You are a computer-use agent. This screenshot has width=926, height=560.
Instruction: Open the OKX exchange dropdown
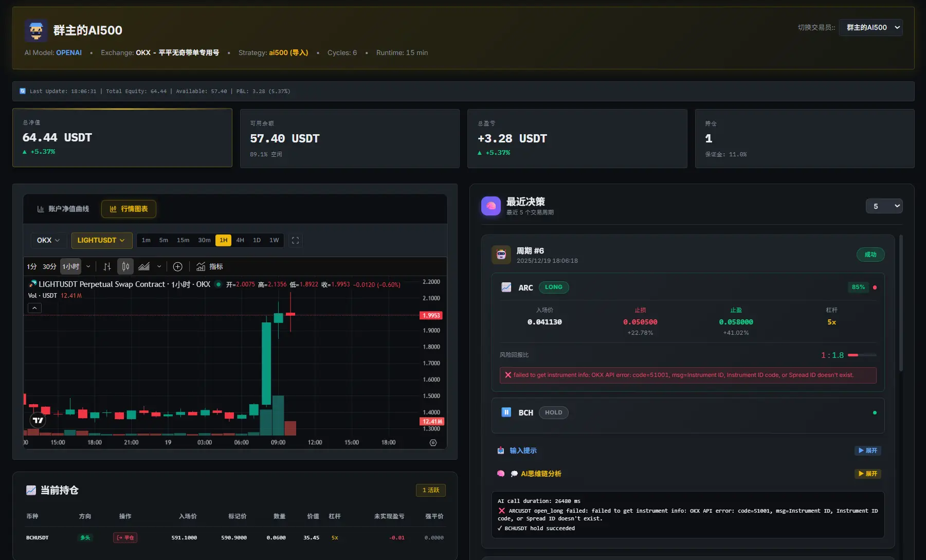[48, 240]
